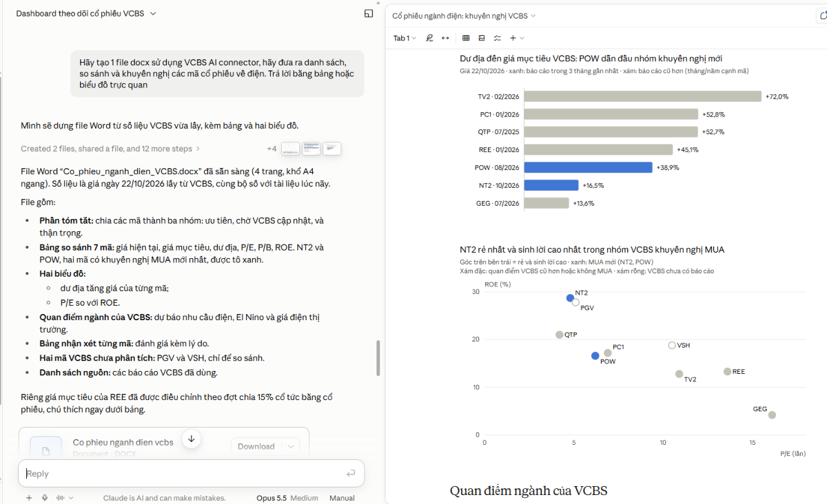Click the plus attach icon below Reply box
Image resolution: width=827 pixels, height=504 pixels.
click(29, 498)
